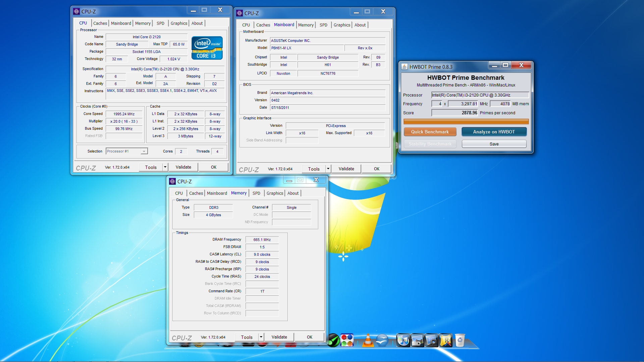Click the Analyze on HWBOT button
This screenshot has width=644, height=362.
point(494,132)
